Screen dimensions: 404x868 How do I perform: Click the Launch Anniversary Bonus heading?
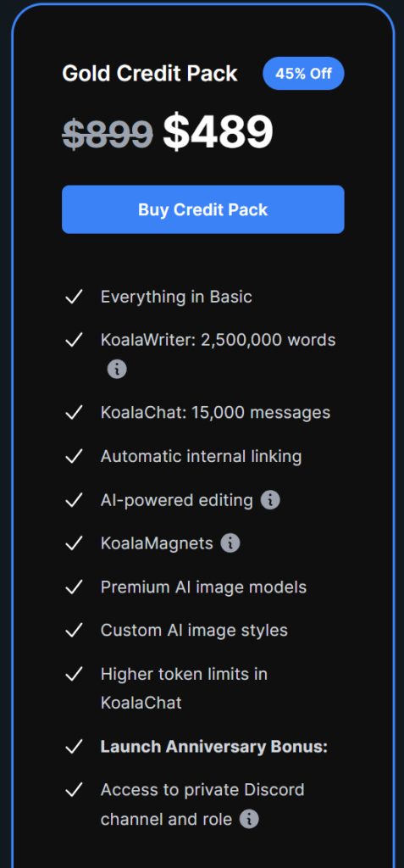tap(214, 748)
